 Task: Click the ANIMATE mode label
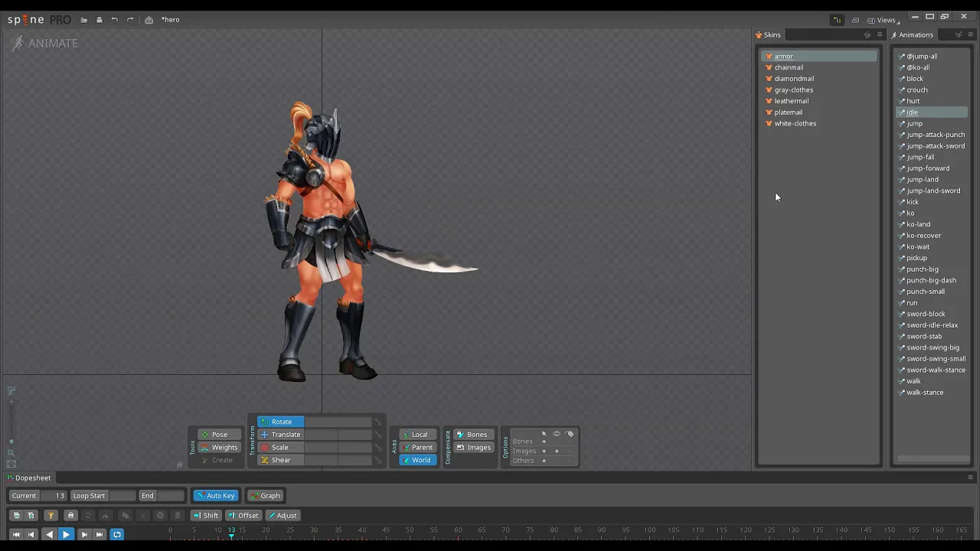tap(53, 44)
